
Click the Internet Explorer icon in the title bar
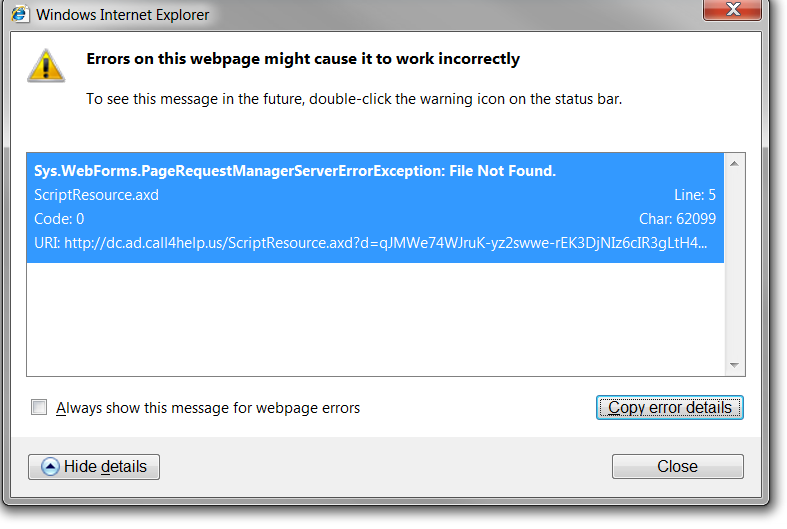(20, 13)
